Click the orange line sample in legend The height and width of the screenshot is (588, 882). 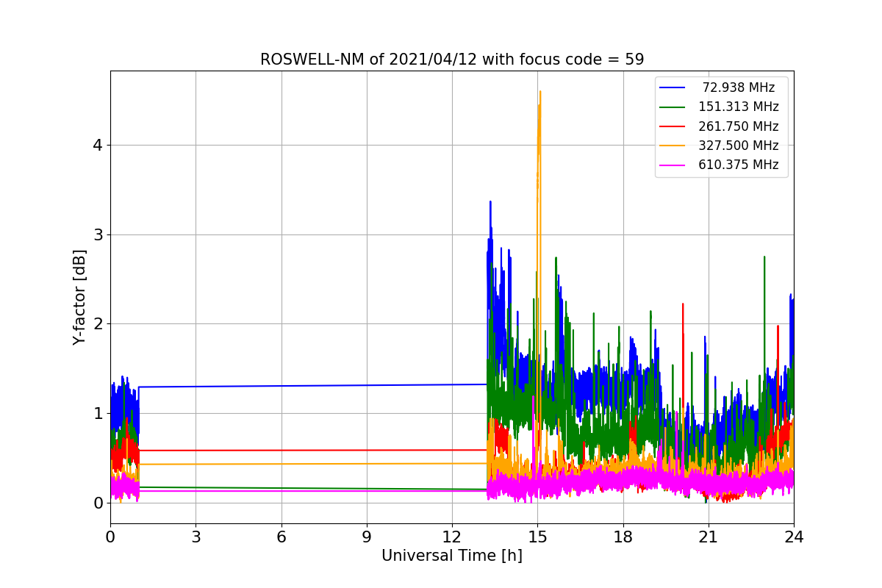pos(673,146)
